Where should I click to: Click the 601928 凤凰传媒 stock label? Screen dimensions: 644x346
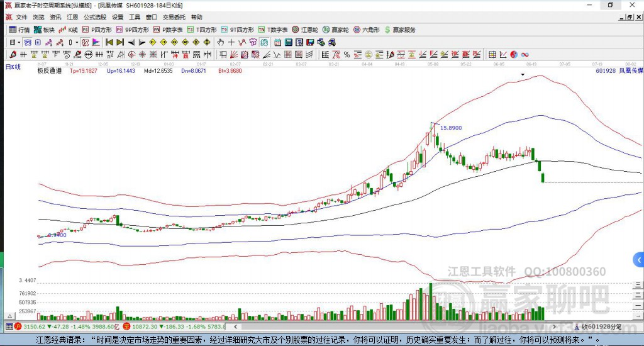click(x=619, y=70)
